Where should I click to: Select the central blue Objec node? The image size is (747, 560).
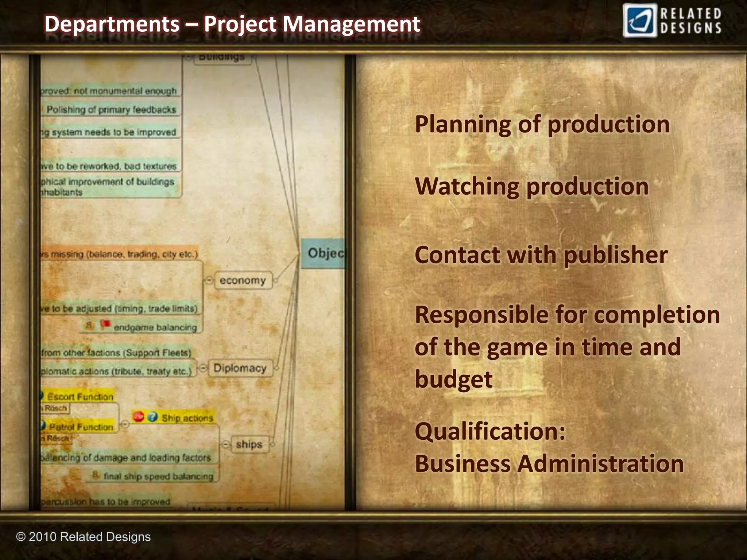click(322, 253)
